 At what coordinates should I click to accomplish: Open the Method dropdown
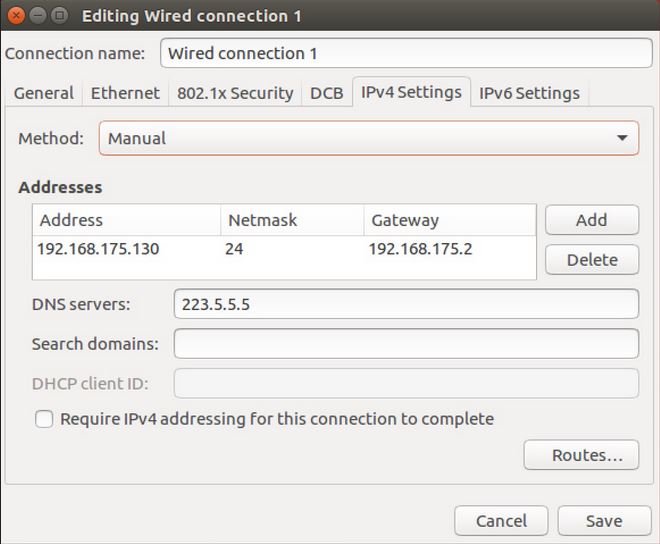click(368, 138)
